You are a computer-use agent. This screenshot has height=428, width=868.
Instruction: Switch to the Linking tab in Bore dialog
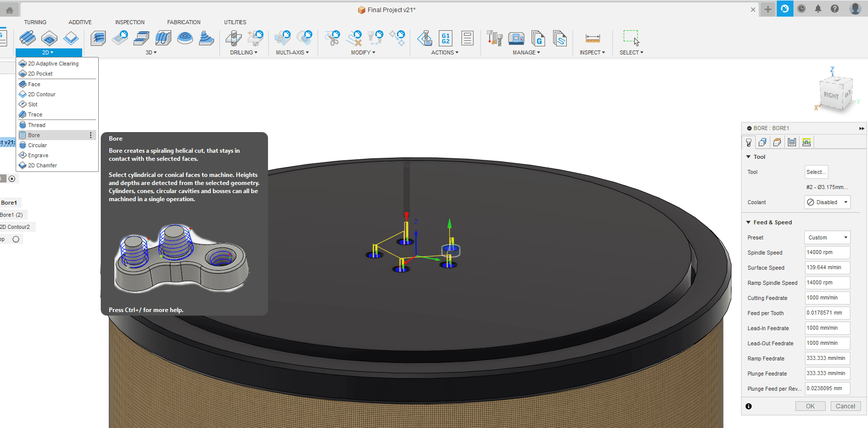[807, 142]
